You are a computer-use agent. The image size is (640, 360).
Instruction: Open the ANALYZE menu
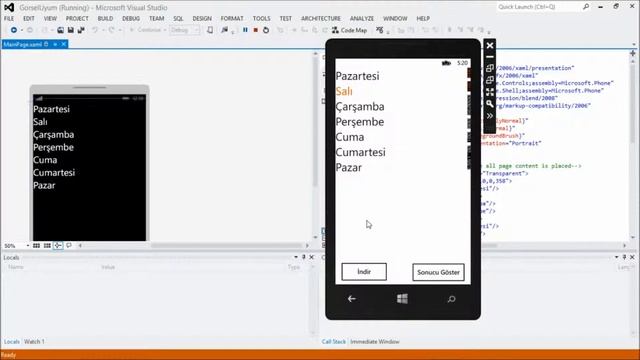(x=362, y=18)
